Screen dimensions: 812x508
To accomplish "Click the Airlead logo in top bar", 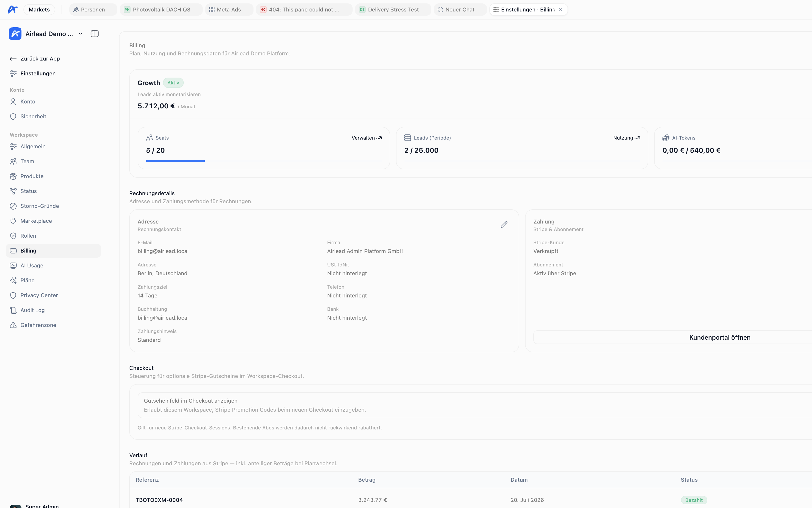I will 12,10.
